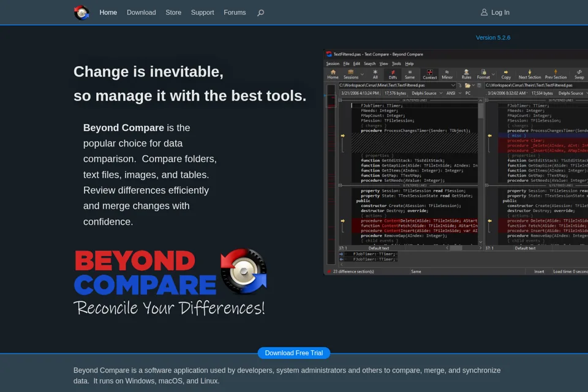This screenshot has height=392, width=588.
Task: Click the Beyond Compare logo in navbar
Action: 81,12
